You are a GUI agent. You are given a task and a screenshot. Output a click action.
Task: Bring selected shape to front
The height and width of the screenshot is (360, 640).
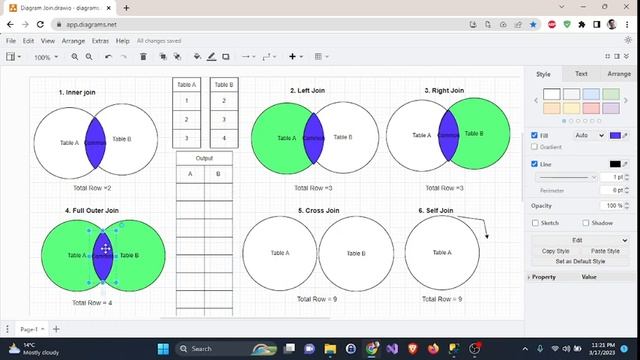point(163,57)
